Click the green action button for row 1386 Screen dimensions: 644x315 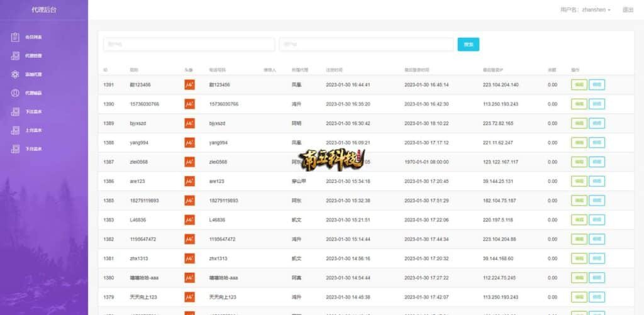pos(579,181)
